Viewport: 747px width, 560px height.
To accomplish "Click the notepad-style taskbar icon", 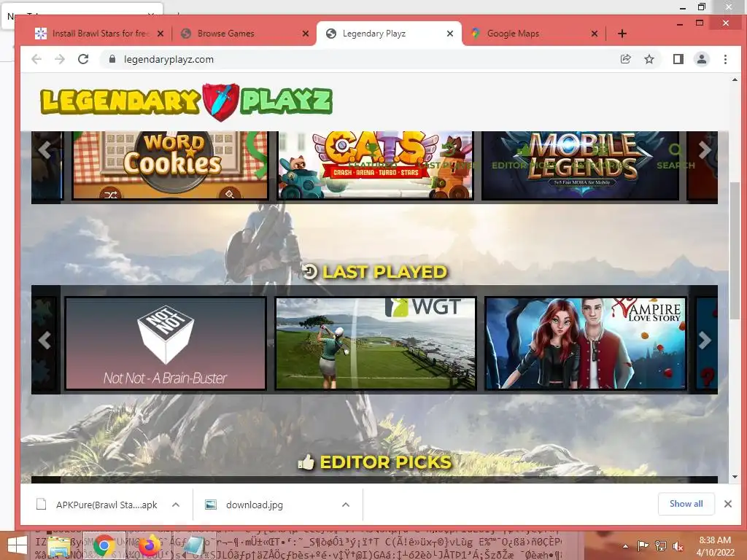I will (194, 545).
